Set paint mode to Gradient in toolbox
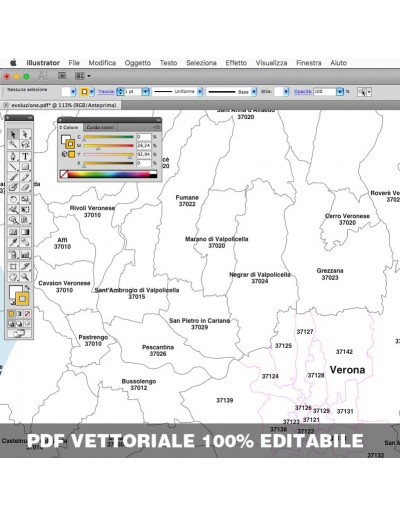This screenshot has height=517, width=400. pos(19,314)
